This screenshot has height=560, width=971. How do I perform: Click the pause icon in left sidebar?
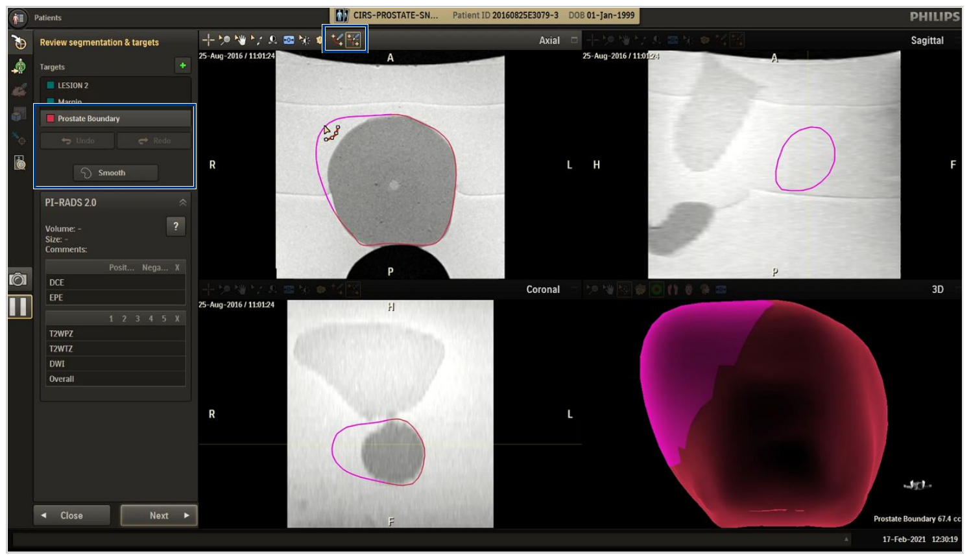click(x=19, y=307)
